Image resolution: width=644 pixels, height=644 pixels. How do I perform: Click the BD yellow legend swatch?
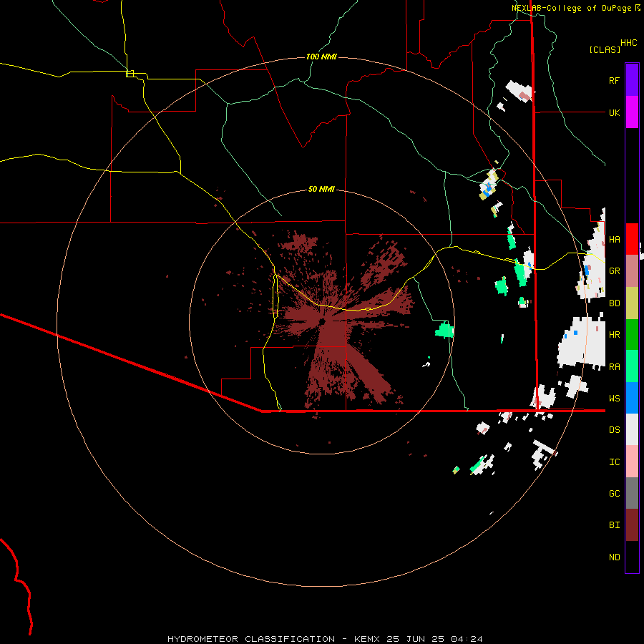coord(632,303)
